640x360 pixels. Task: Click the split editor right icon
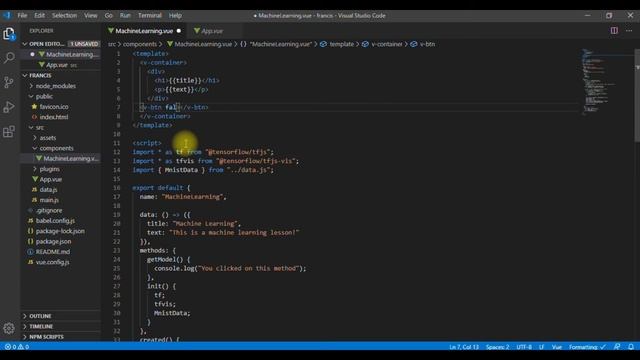pos(614,31)
